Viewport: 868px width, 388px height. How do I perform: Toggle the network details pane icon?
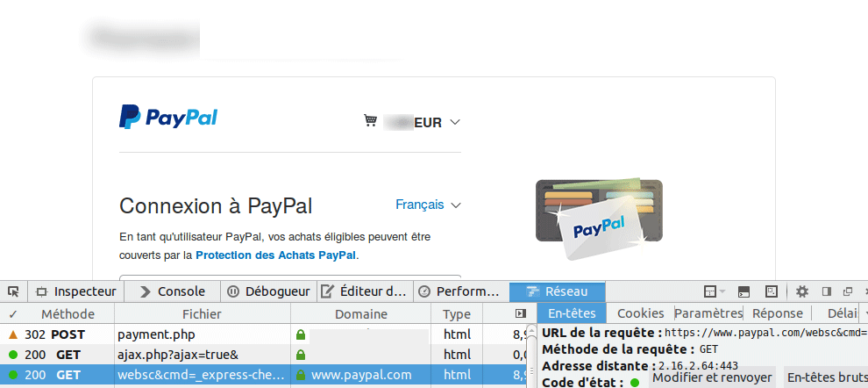520,313
